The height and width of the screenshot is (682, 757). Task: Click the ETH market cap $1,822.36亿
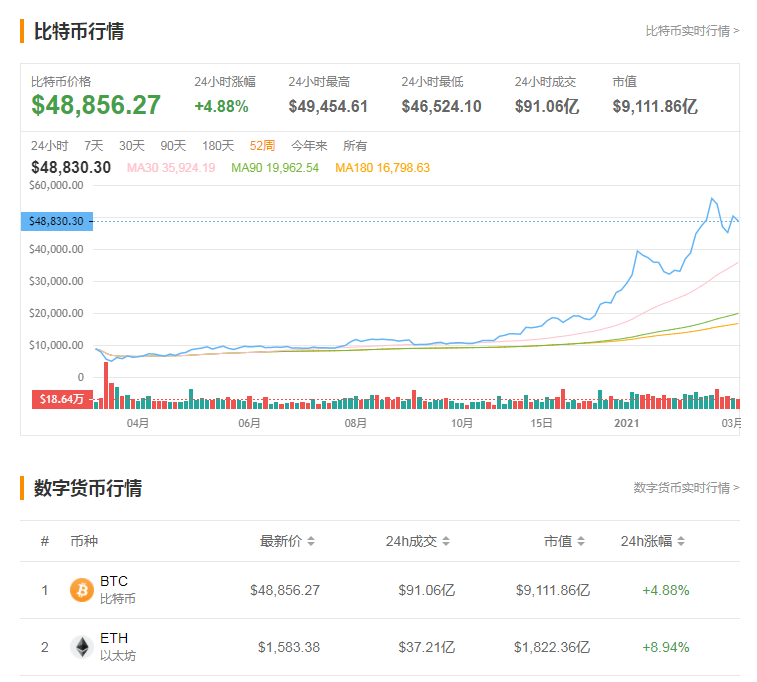pos(552,647)
